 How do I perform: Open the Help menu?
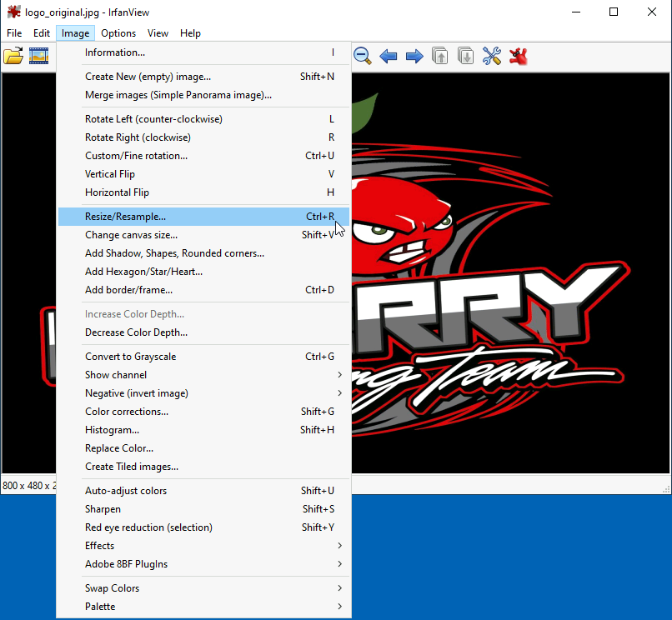coord(190,33)
